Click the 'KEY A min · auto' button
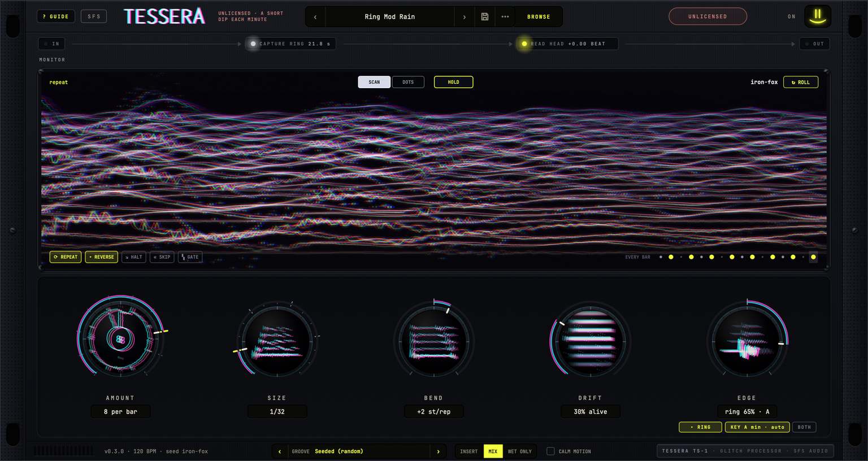The width and height of the screenshot is (868, 461). (757, 427)
